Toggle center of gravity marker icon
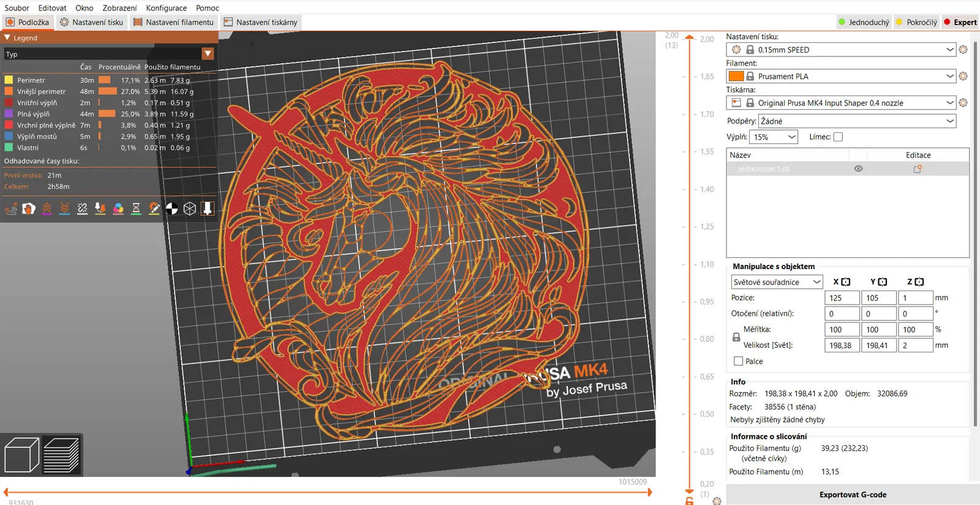The width and height of the screenshot is (980, 505). [172, 209]
